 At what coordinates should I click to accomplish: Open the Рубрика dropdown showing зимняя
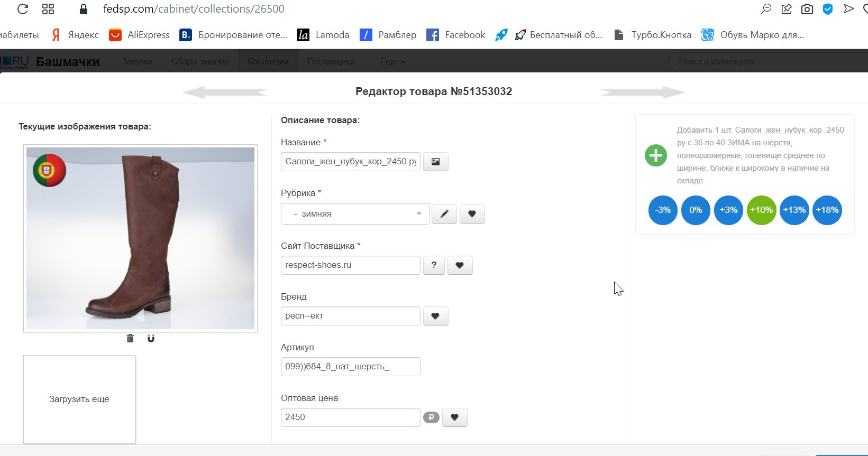click(355, 214)
